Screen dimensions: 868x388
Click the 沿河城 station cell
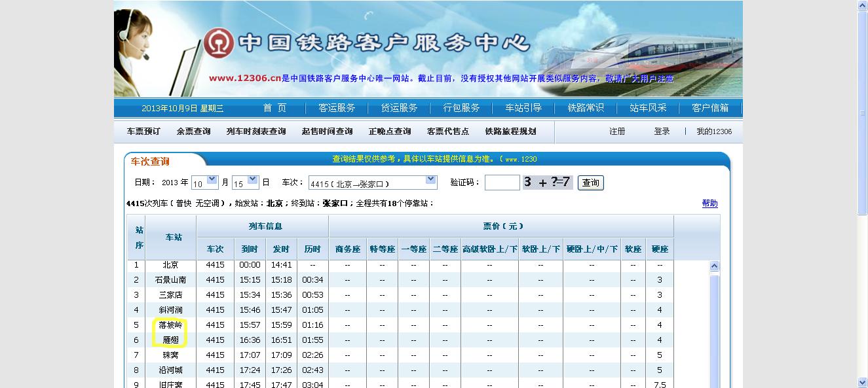[x=170, y=370]
